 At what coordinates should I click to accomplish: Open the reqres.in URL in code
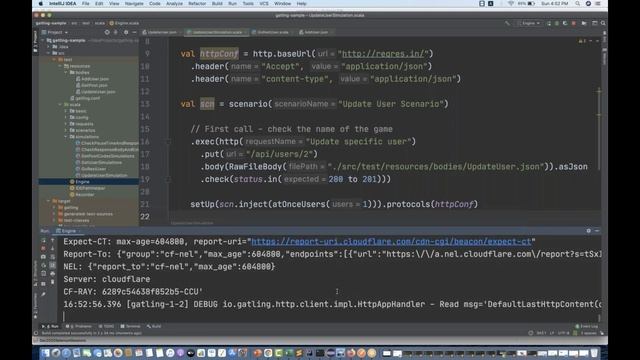tap(385, 54)
